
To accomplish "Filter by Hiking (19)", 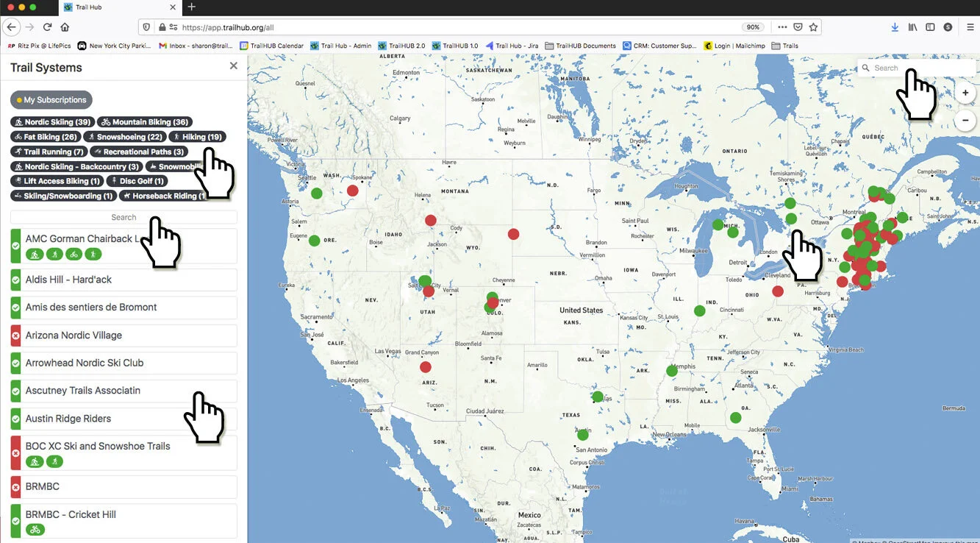I will pos(197,137).
